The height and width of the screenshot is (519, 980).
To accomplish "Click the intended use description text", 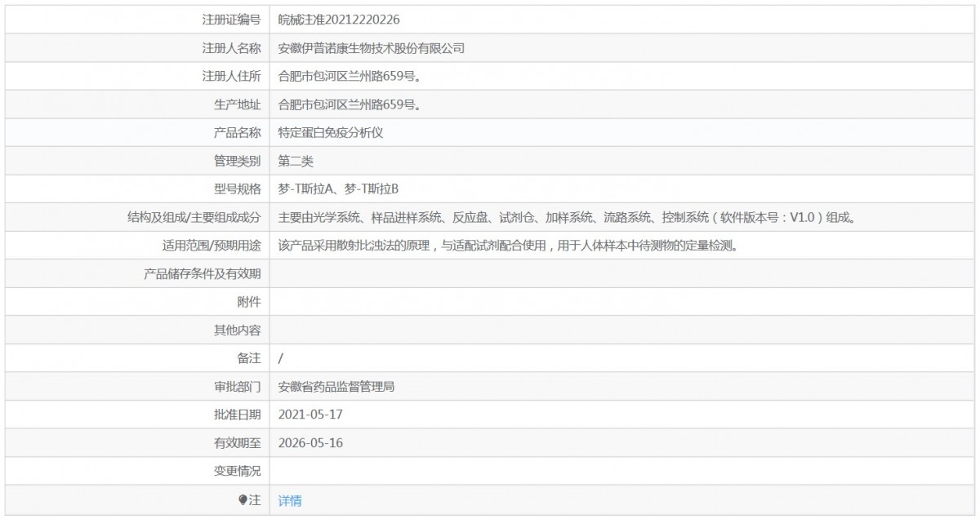I will 508,246.
